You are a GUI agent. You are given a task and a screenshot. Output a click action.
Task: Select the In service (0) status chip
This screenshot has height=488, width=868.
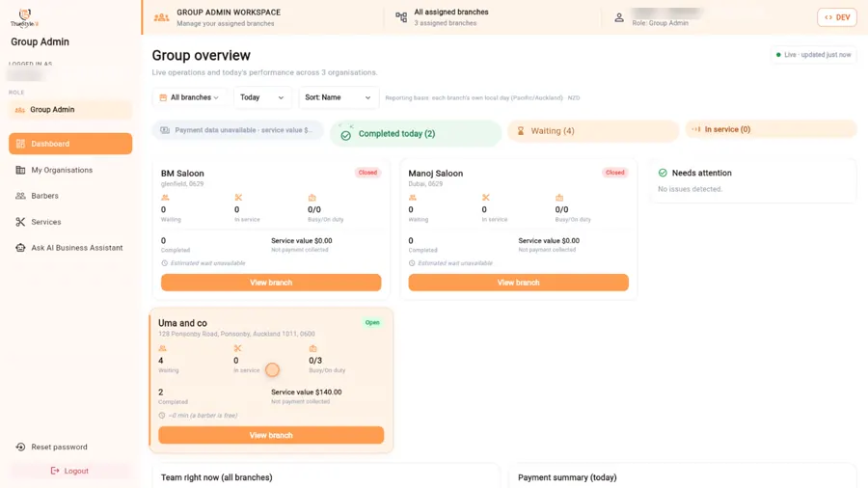(x=772, y=129)
